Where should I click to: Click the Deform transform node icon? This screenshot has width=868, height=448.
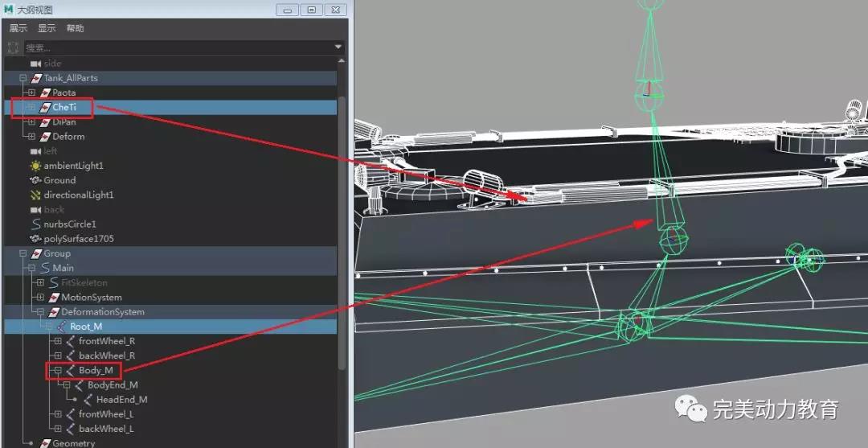pyautogui.click(x=45, y=136)
